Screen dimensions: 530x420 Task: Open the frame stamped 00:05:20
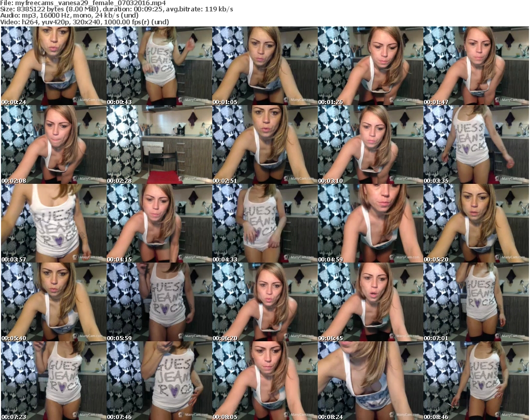point(476,224)
